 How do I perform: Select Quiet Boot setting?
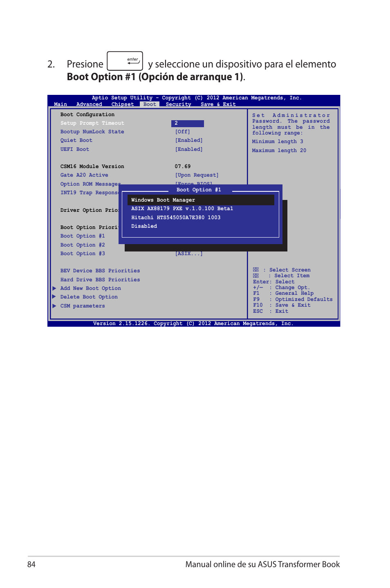pyautogui.click(x=76, y=140)
